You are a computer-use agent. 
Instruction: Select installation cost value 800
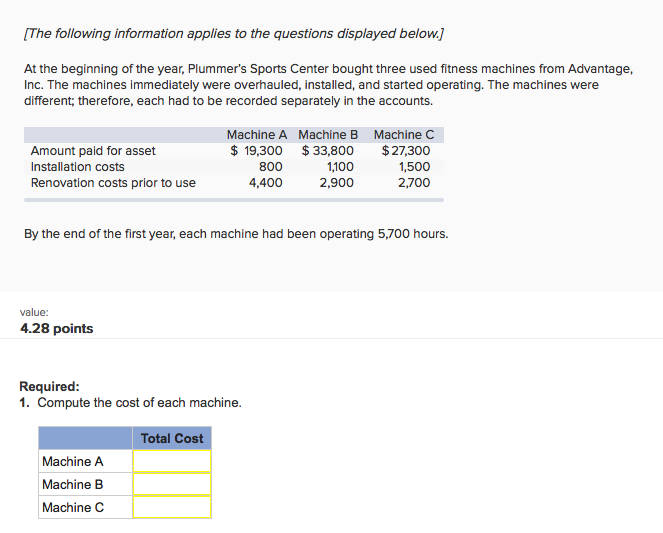click(271, 167)
